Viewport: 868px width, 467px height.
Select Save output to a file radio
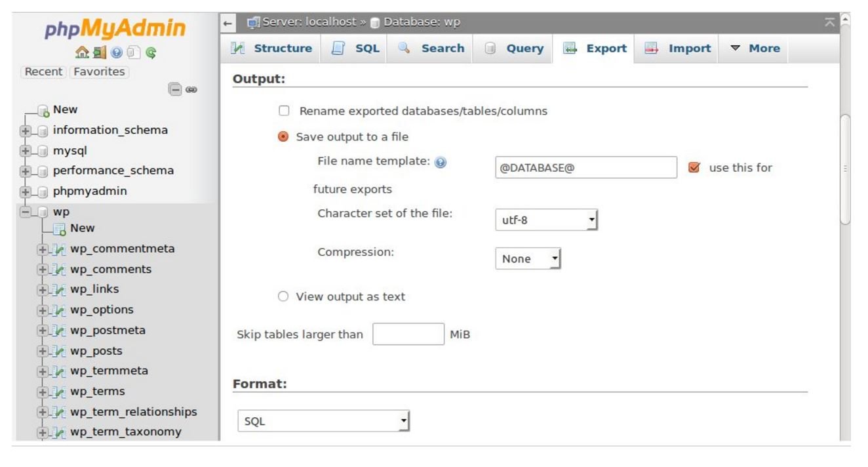[283, 137]
